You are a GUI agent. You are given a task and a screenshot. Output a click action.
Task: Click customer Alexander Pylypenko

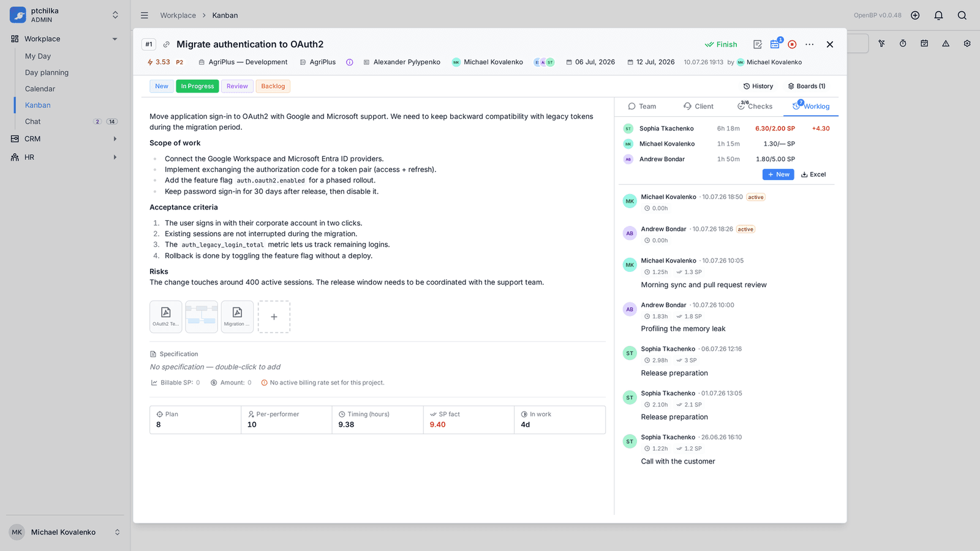click(x=402, y=62)
